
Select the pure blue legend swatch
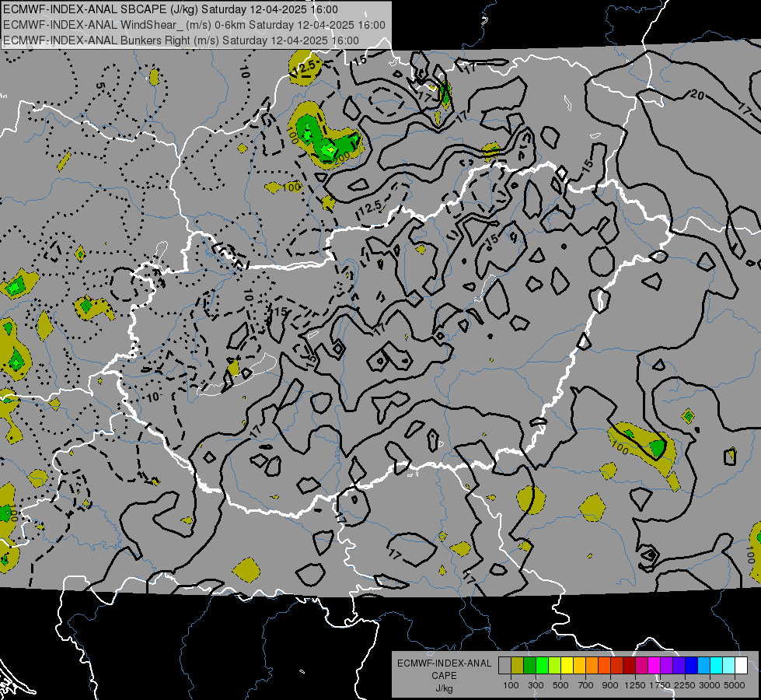692,666
